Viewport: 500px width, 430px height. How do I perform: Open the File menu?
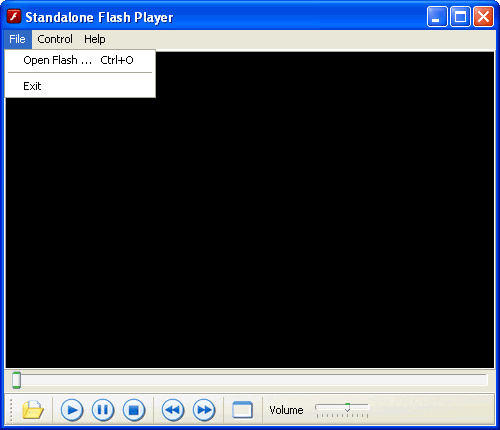click(18, 39)
